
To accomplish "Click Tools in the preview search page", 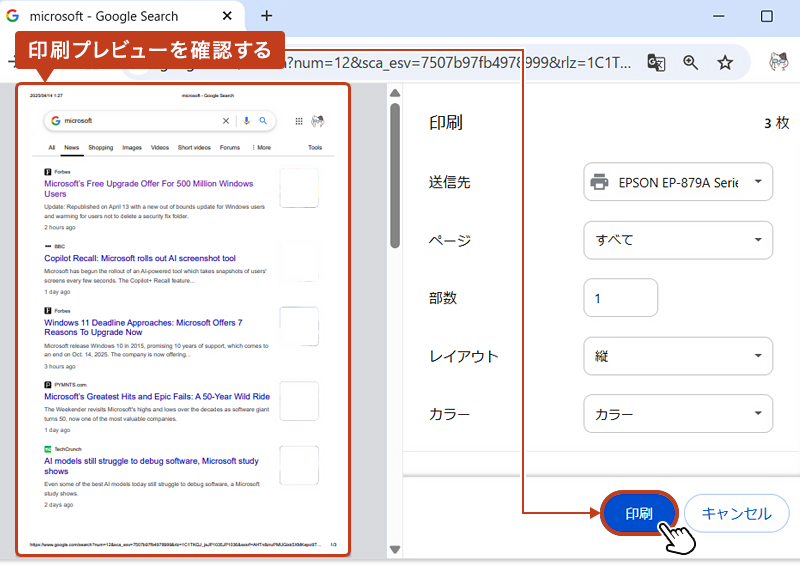I will pos(315,147).
